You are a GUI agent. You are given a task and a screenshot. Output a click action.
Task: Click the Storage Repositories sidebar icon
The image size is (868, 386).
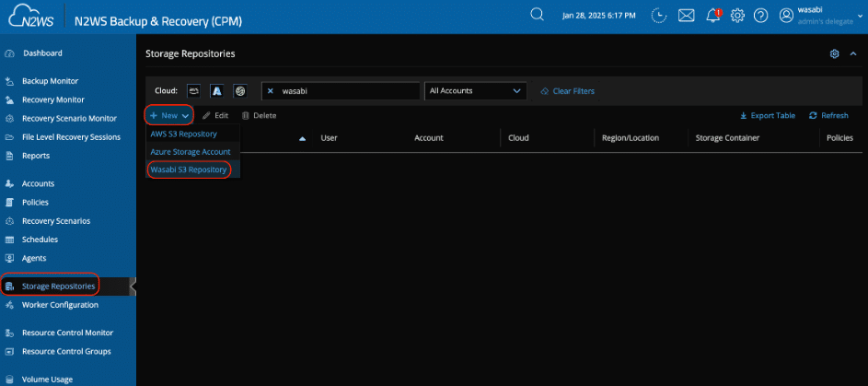point(9,287)
